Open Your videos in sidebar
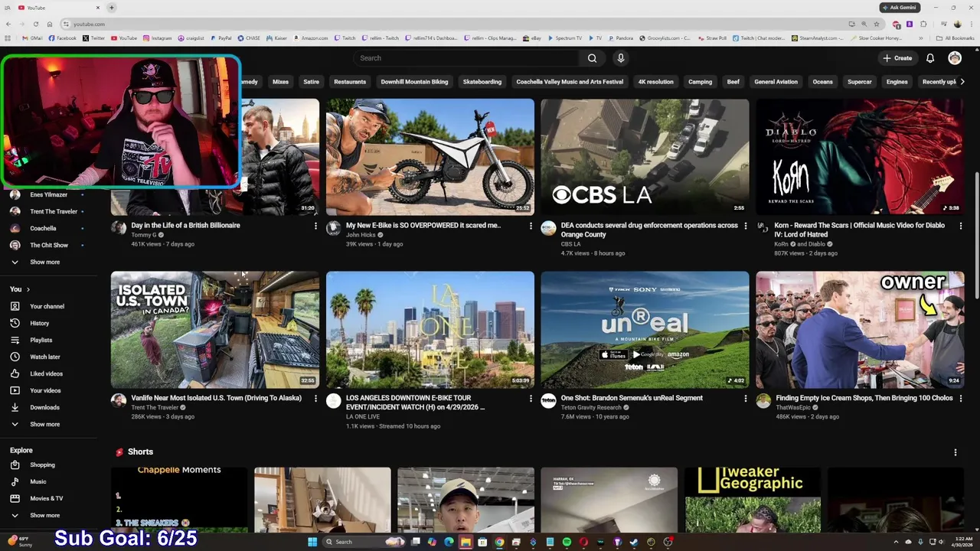 45,390
